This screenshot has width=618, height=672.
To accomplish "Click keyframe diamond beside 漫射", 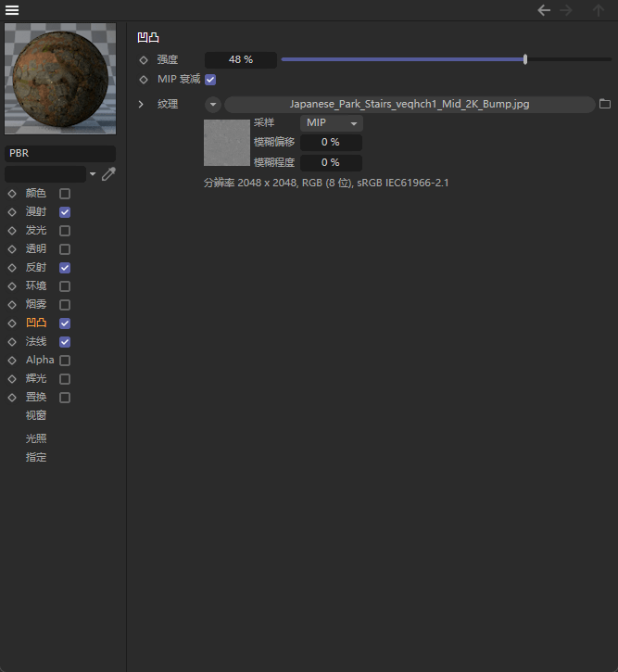I will (12, 212).
